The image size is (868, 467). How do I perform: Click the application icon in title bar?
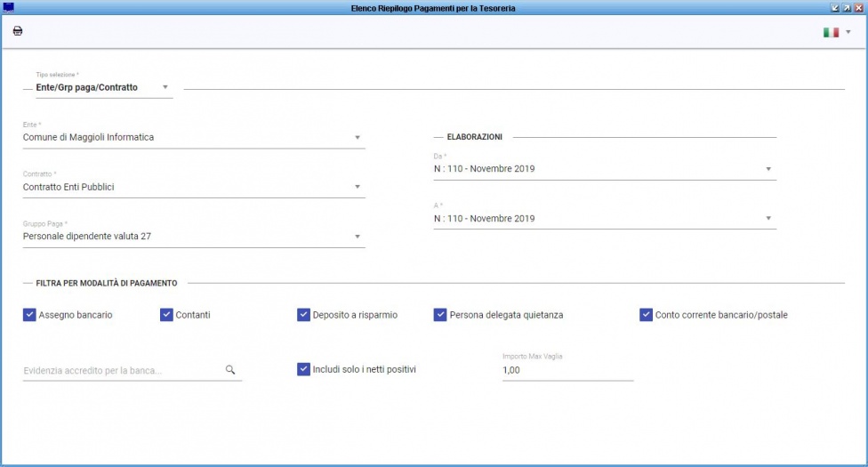click(x=8, y=8)
